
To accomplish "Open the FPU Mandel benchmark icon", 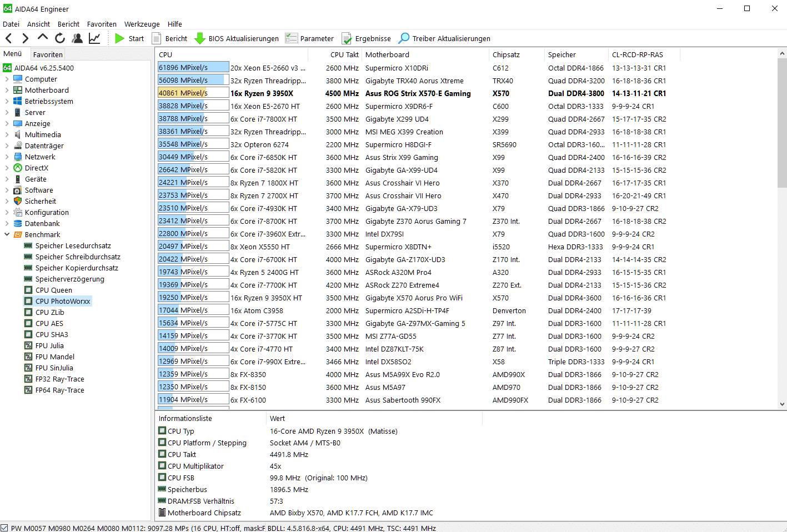I will point(28,357).
